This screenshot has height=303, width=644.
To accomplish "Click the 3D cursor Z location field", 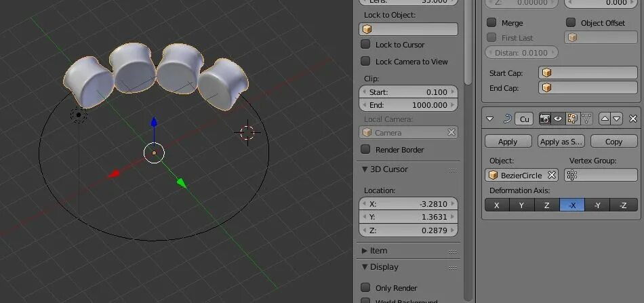I will 408,230.
